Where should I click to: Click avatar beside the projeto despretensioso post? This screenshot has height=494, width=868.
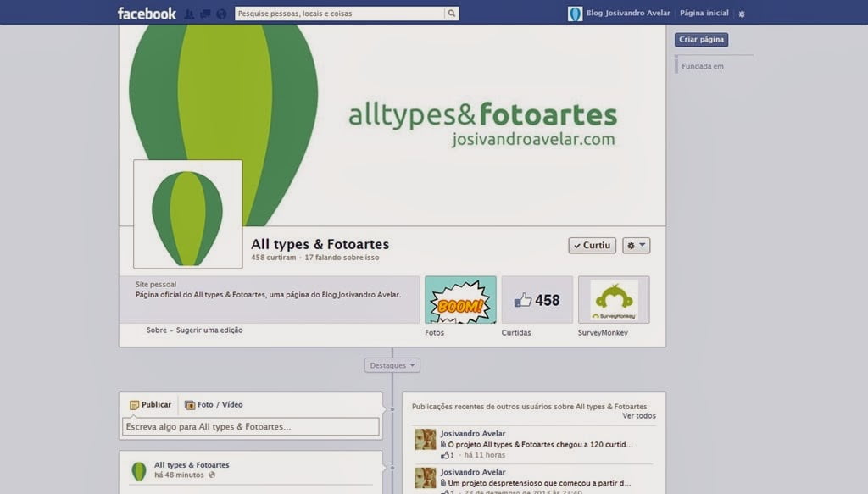[426, 478]
